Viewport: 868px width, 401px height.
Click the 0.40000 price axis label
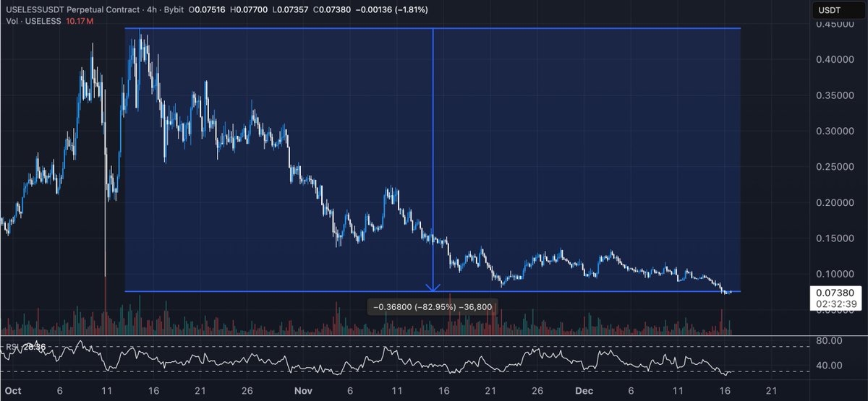coord(835,59)
